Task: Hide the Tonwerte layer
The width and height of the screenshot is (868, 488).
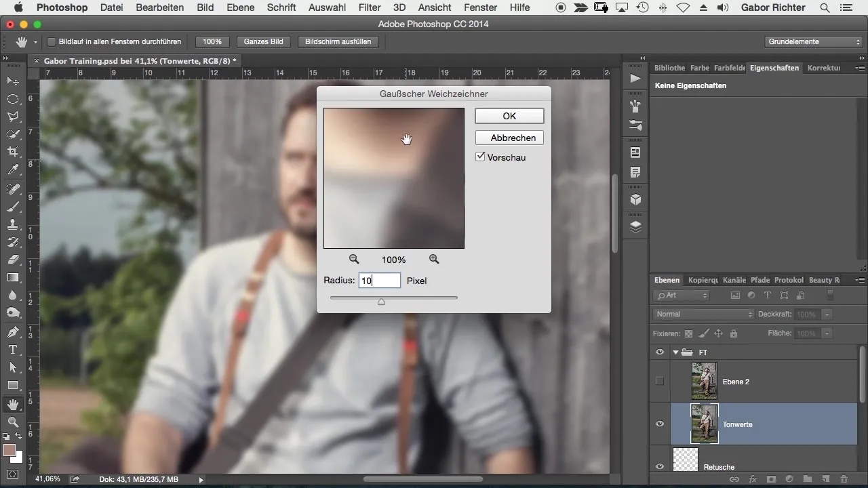Action: coord(660,424)
